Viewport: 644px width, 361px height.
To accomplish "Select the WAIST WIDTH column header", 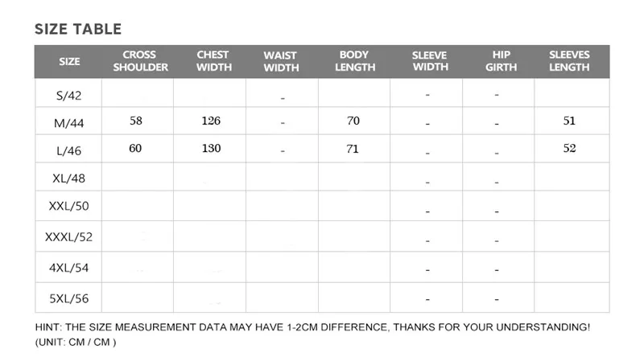I will pos(281,61).
